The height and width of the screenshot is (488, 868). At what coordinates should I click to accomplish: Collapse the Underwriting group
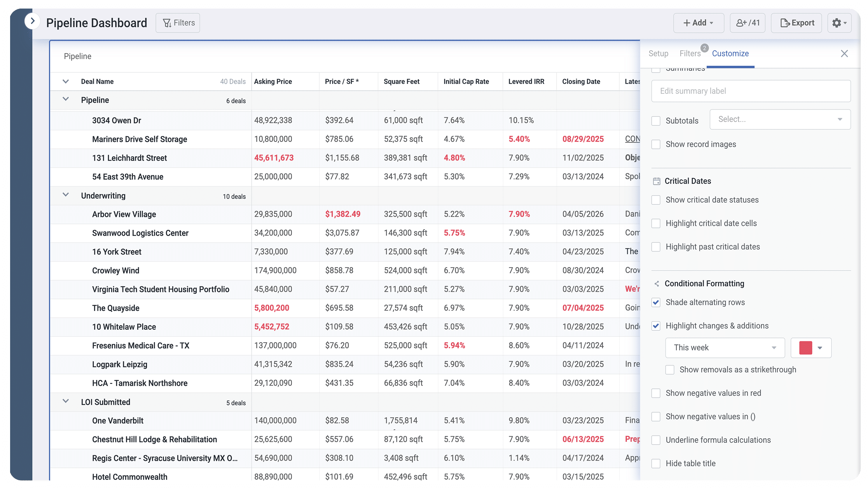coord(66,195)
